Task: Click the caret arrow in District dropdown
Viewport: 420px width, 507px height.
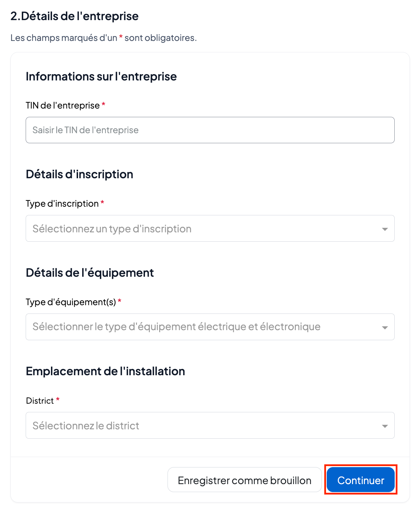Action: coord(385,426)
